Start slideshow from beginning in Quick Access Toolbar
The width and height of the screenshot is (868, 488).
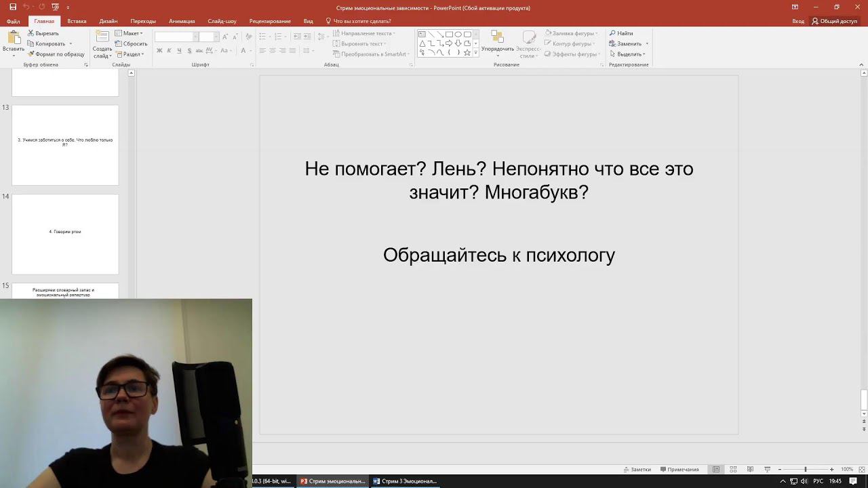[55, 7]
